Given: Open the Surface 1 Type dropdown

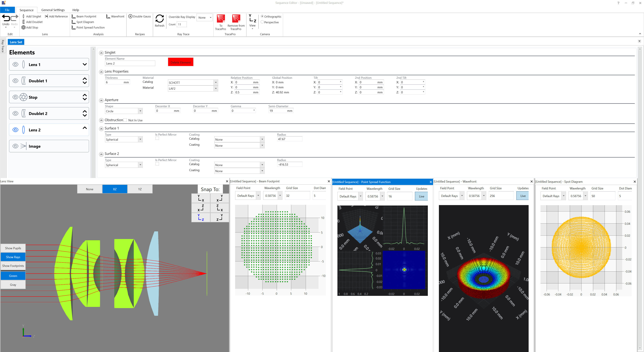Looking at the screenshot, I should coord(141,139).
